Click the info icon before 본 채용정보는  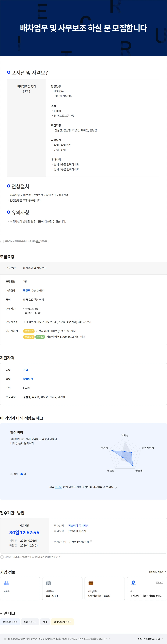click(x=5, y=639)
